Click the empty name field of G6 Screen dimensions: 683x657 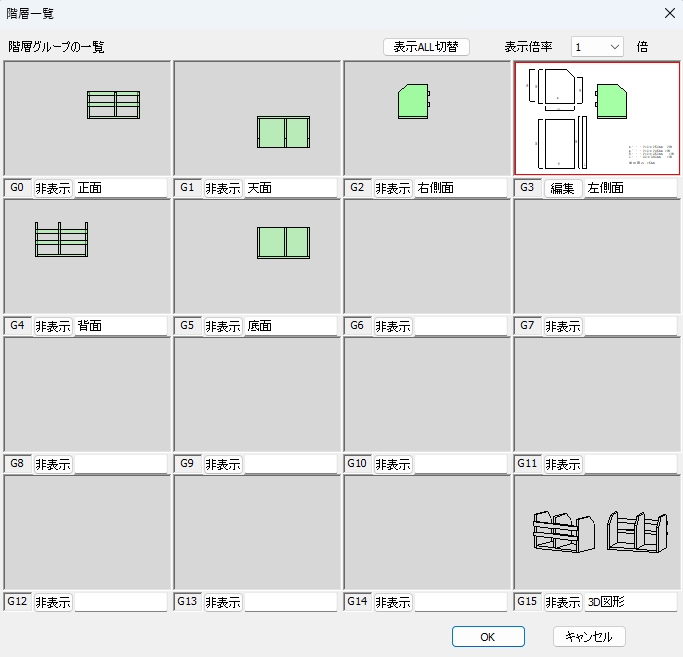pyautogui.click(x=460, y=326)
